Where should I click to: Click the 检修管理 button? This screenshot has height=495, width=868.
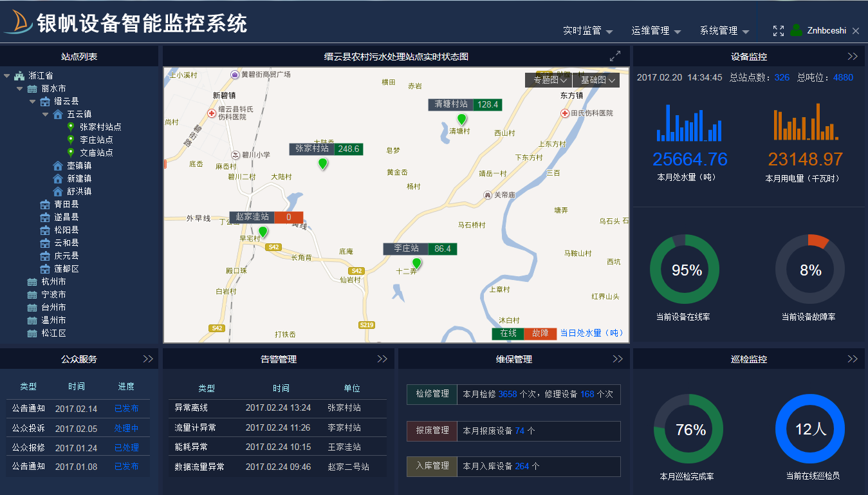coord(432,394)
